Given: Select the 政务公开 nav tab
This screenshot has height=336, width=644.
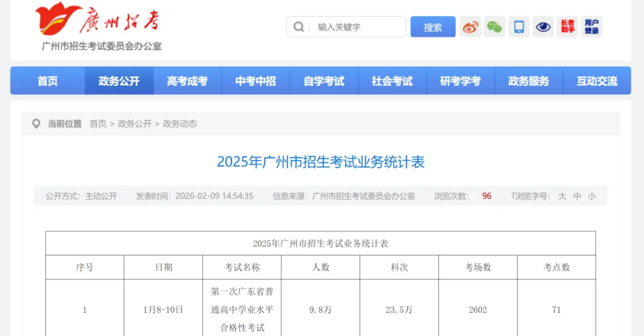Looking at the screenshot, I should tap(119, 81).
